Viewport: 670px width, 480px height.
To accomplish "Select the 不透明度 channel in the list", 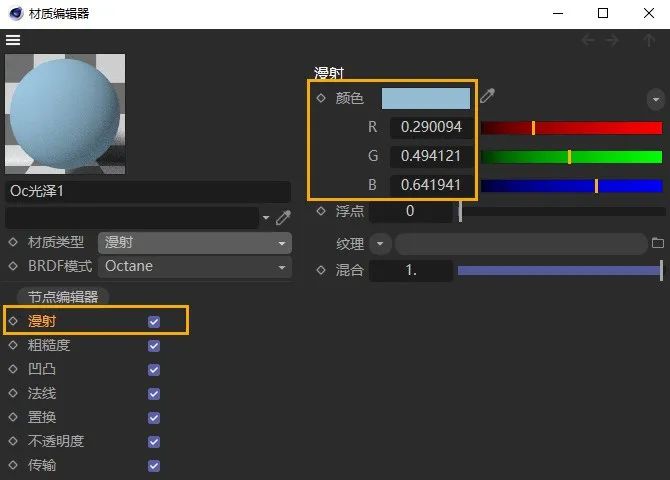I will tap(56, 441).
